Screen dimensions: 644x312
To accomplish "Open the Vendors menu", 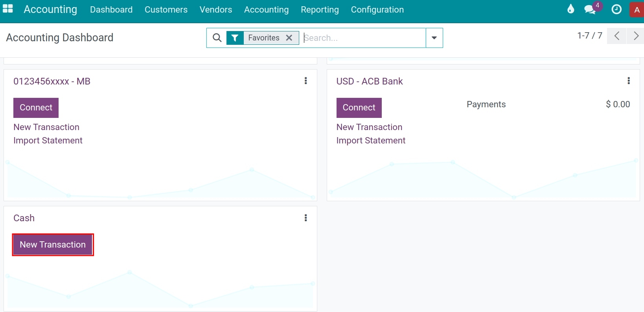I will pos(216,9).
